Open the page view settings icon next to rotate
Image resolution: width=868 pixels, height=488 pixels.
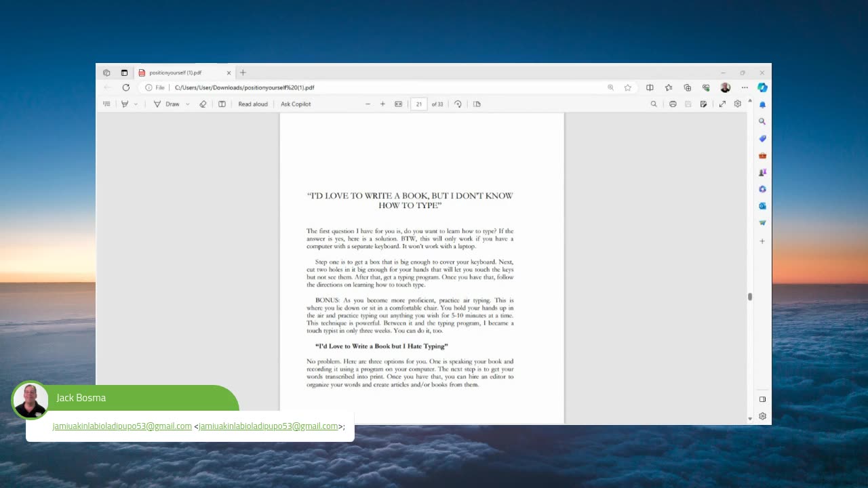[477, 104]
